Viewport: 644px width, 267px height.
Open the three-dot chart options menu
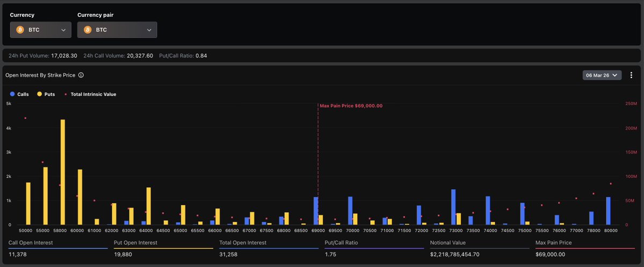(631, 75)
